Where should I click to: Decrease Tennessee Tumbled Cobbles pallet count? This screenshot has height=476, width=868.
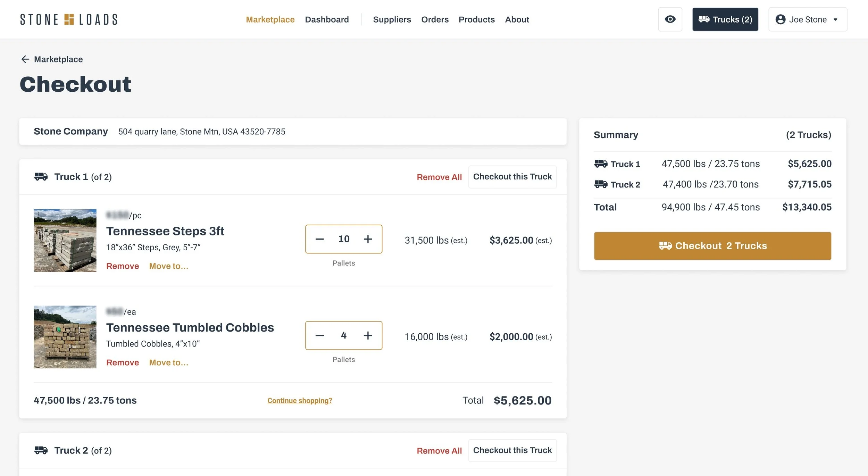319,335
